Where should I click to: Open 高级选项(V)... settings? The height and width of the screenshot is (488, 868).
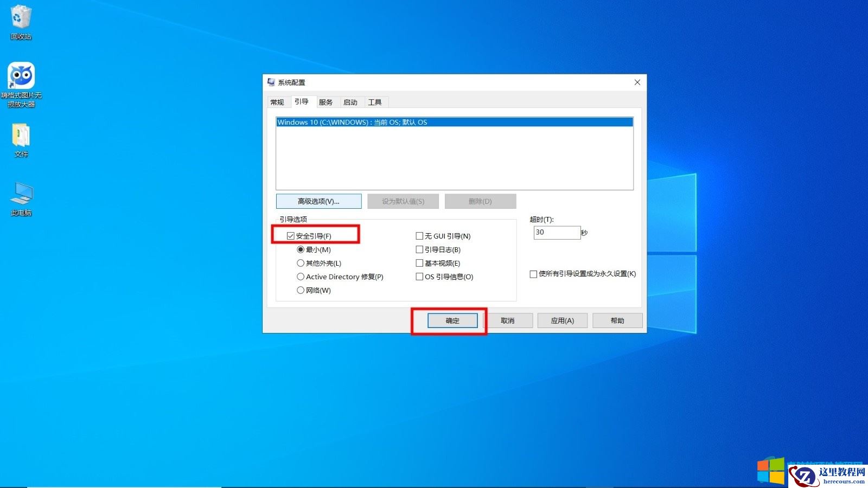pyautogui.click(x=318, y=201)
